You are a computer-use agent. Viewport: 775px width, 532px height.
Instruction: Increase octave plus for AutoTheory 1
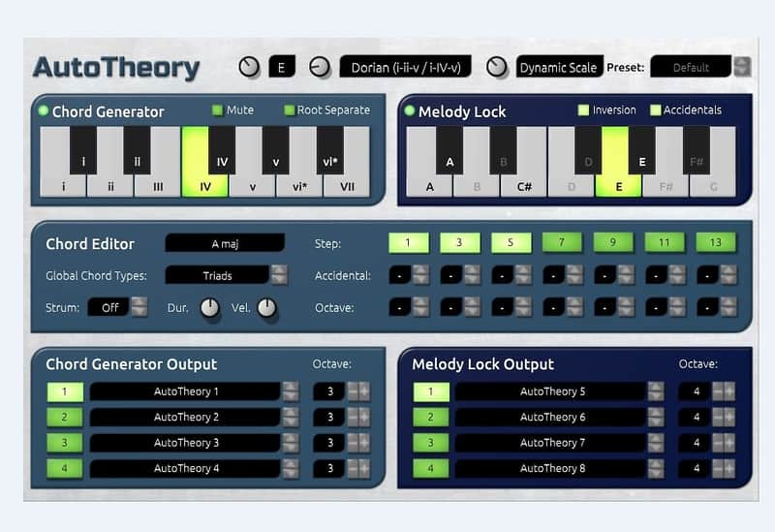(364, 391)
